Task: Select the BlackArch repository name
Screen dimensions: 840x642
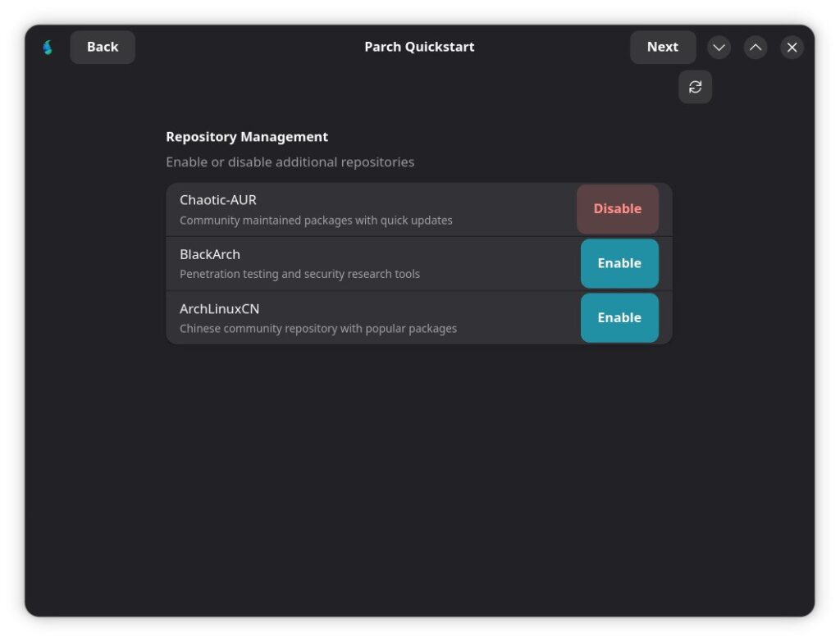Action: coord(210,254)
